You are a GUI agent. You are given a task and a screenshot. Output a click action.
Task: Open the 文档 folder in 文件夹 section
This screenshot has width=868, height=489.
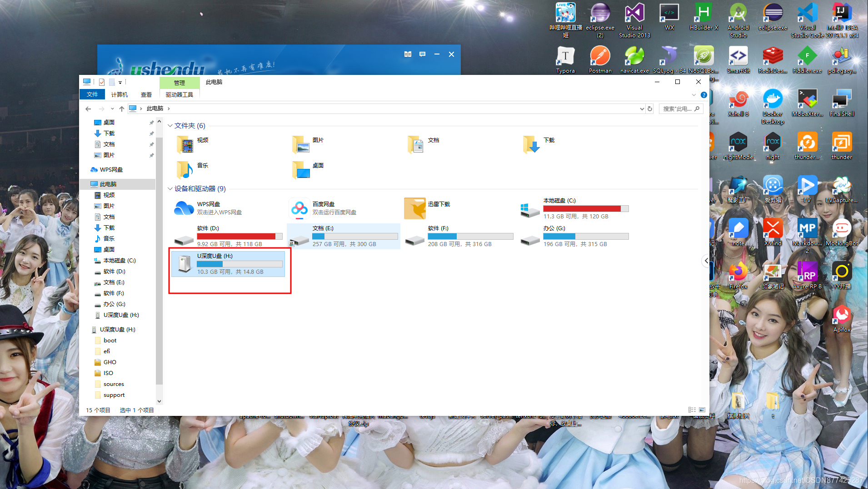pos(416,145)
